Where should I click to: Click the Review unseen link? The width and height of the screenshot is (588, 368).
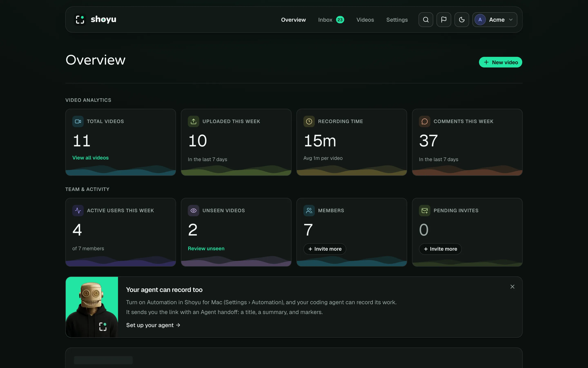point(206,248)
